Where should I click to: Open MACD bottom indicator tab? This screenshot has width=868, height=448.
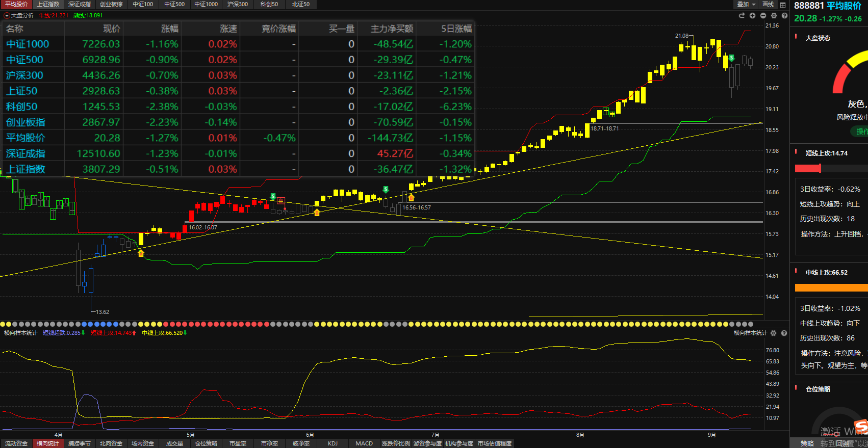364,443
